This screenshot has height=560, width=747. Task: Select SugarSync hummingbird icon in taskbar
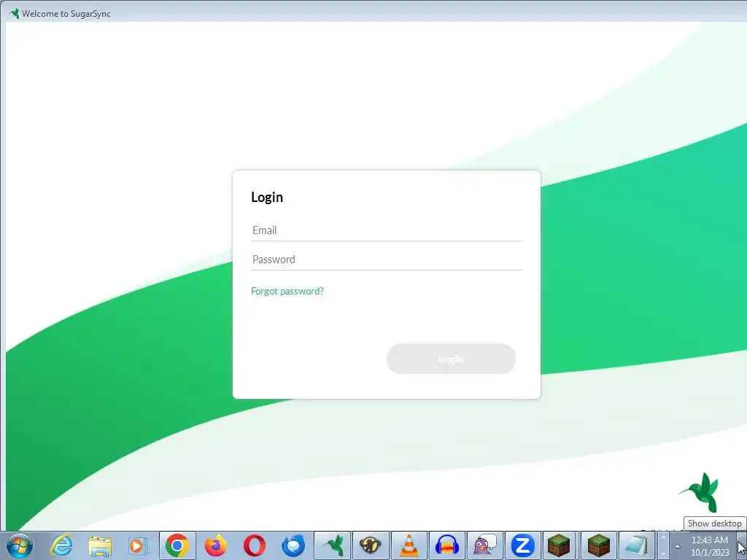pos(333,545)
